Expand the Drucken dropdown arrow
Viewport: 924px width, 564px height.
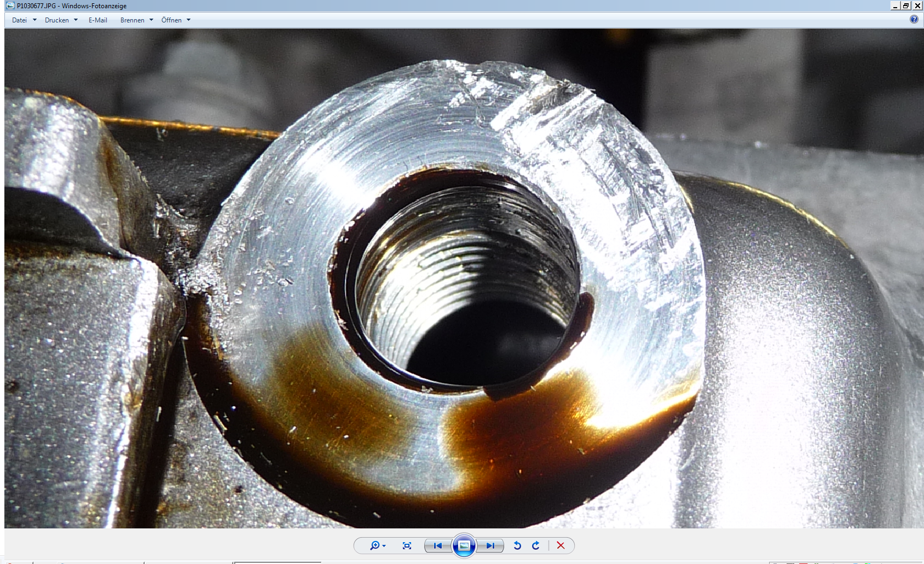click(76, 20)
